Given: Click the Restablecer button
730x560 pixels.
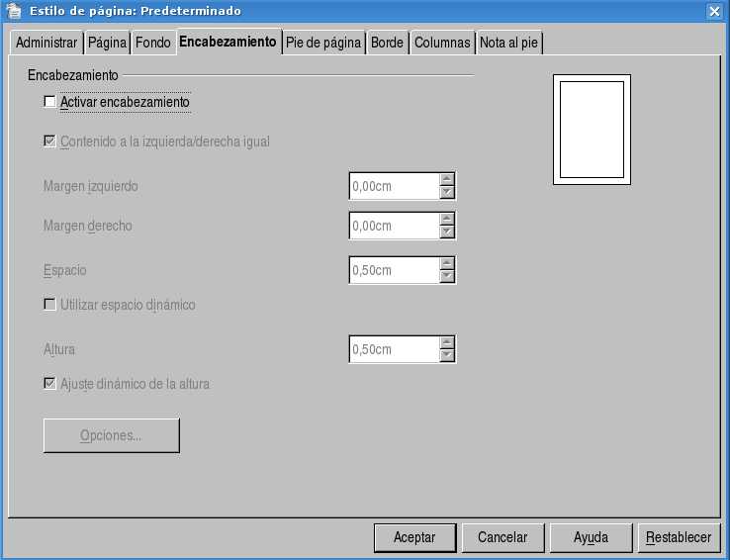Looking at the screenshot, I should (679, 537).
